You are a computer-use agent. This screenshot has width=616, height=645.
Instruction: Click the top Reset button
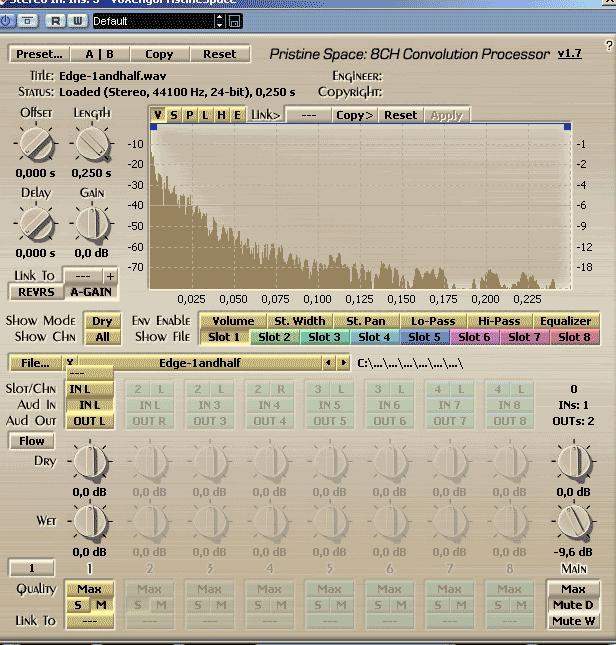pyautogui.click(x=220, y=54)
